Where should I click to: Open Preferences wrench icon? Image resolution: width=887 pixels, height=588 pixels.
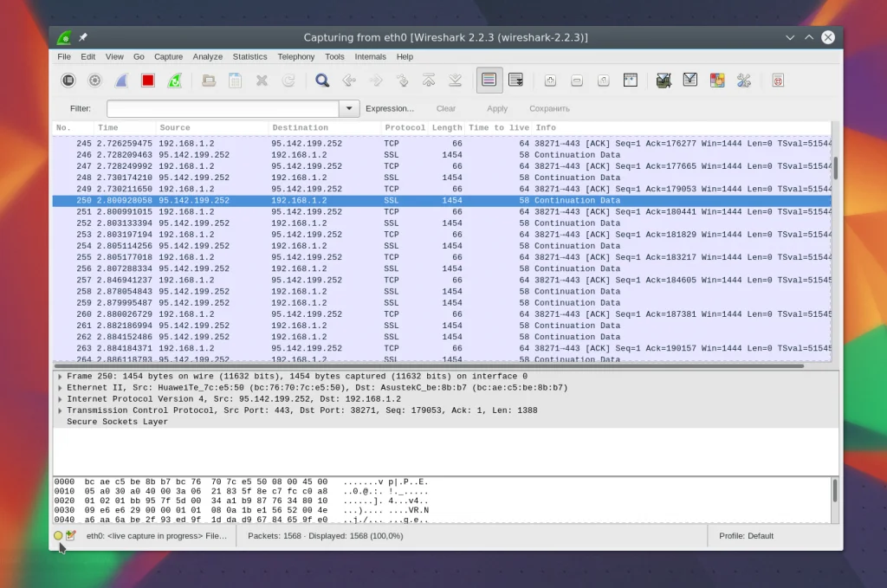(x=743, y=81)
